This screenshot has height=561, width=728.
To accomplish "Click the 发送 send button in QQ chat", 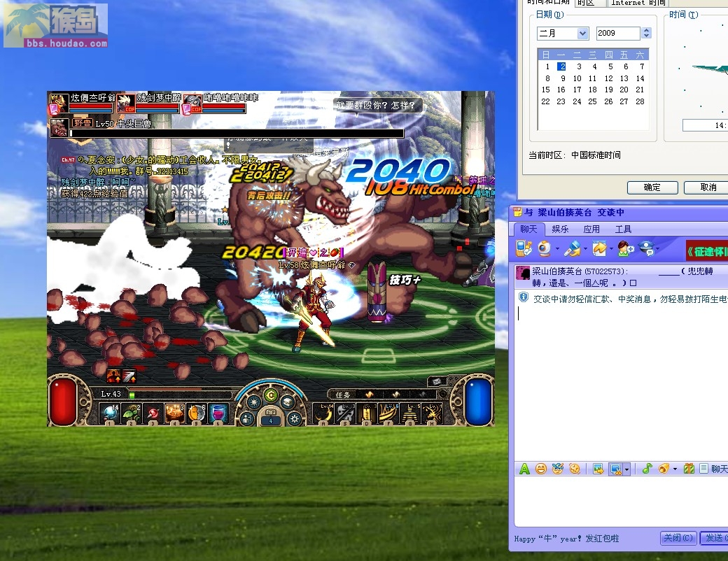I will click(x=714, y=538).
